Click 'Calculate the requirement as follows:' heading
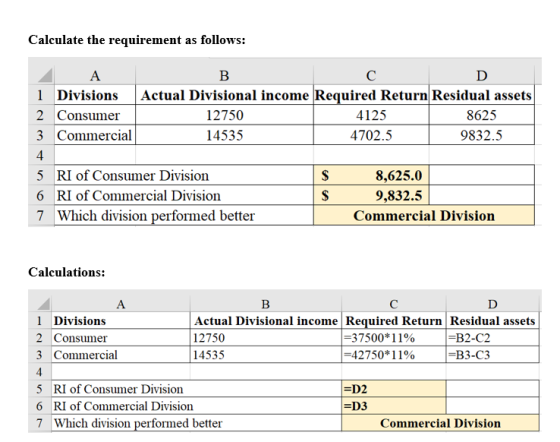The width and height of the screenshot is (560, 442). (x=137, y=40)
